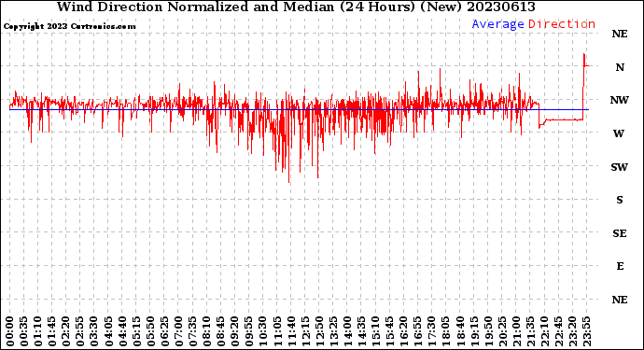
Task: Click the '03:30' time axis label
Action: tap(94, 331)
